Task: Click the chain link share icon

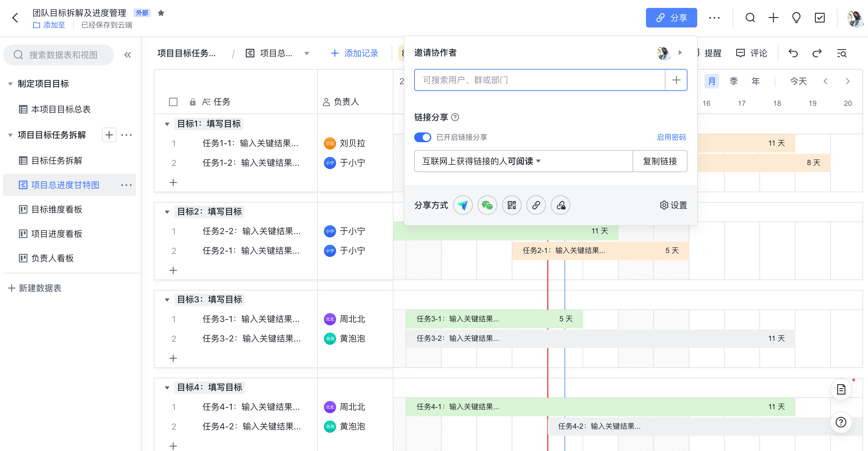Action: [x=536, y=205]
